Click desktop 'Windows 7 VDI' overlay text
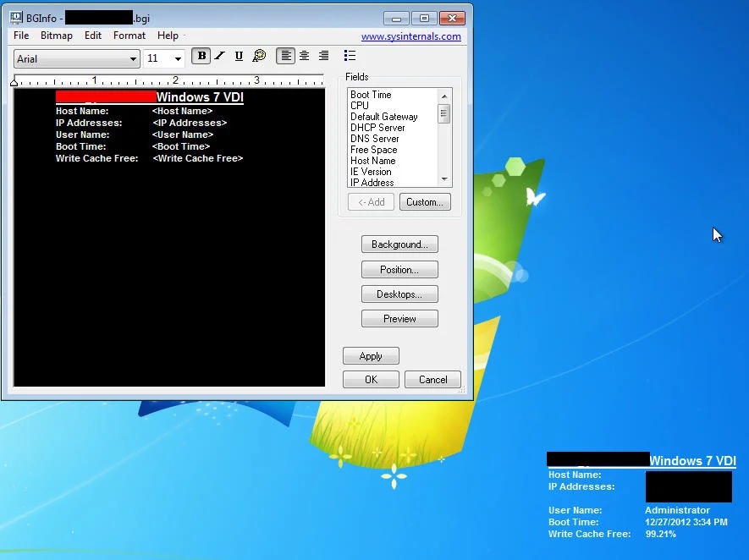 [x=692, y=461]
